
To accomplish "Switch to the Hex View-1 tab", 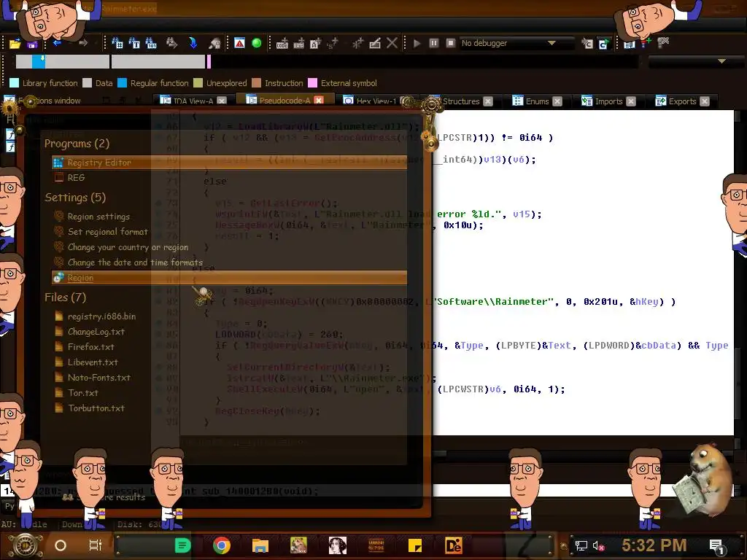I will [x=376, y=101].
